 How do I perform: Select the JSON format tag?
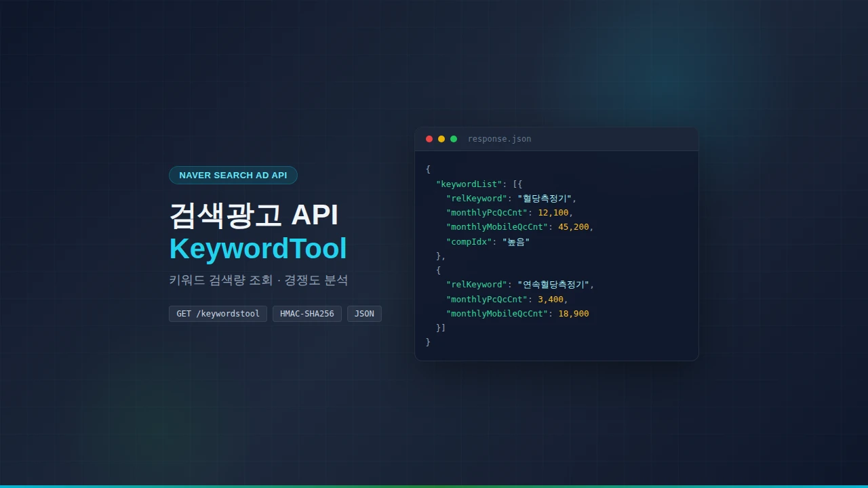[x=364, y=313]
